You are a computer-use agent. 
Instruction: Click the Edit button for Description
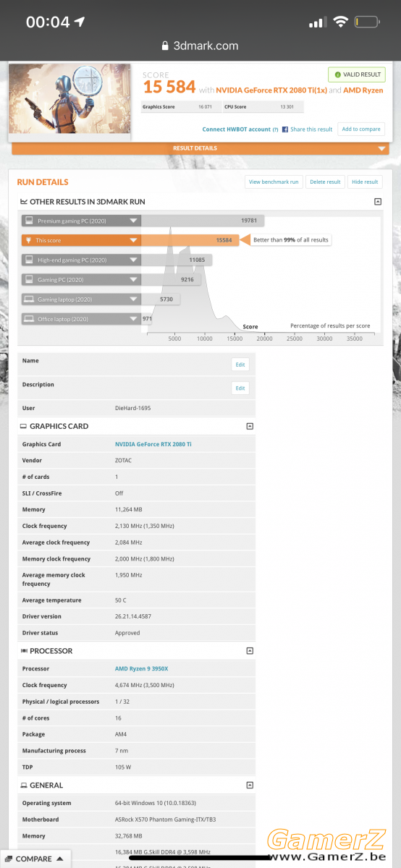click(x=240, y=388)
